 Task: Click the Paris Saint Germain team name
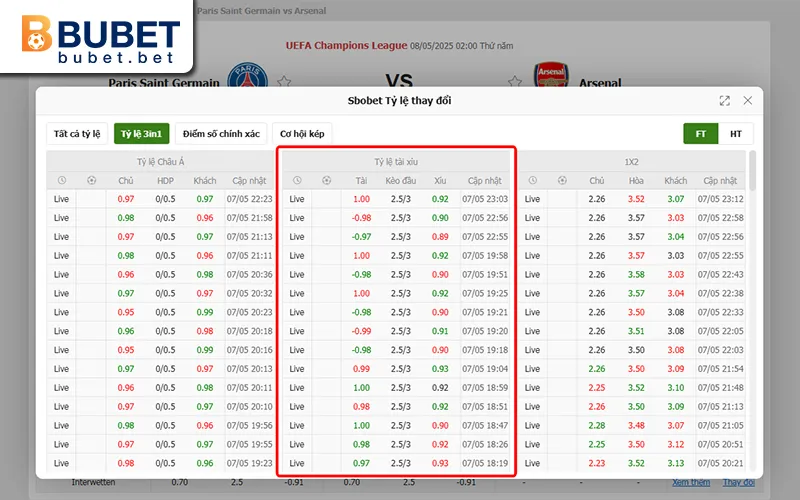point(164,82)
